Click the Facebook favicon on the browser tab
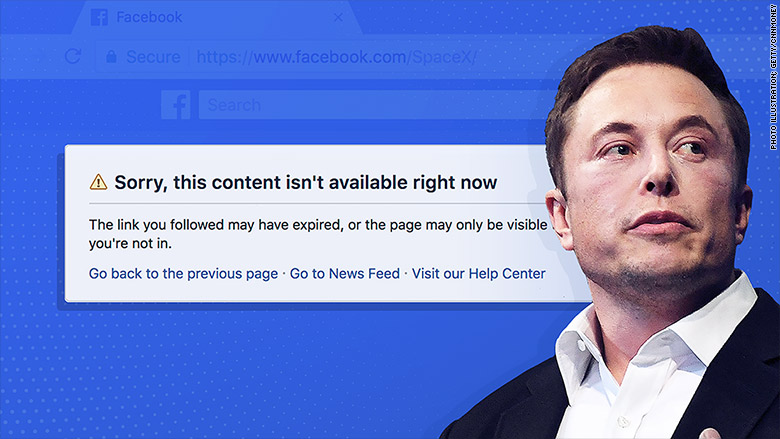This screenshot has height=439, width=780. pyautogui.click(x=99, y=17)
